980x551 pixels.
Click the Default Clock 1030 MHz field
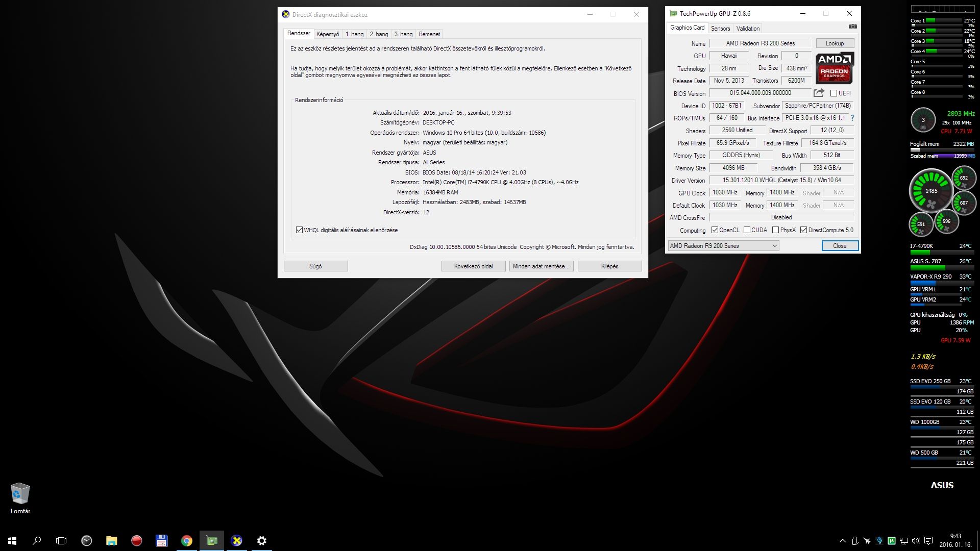(x=724, y=205)
